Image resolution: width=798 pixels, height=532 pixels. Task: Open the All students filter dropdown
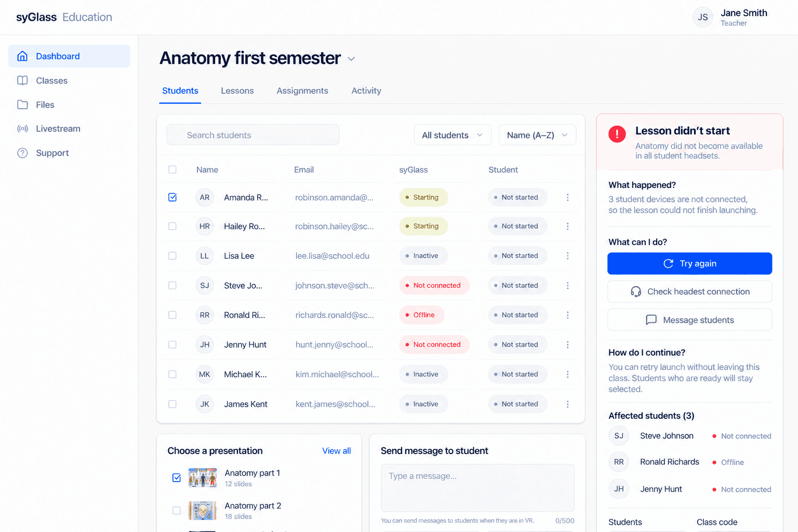click(453, 135)
